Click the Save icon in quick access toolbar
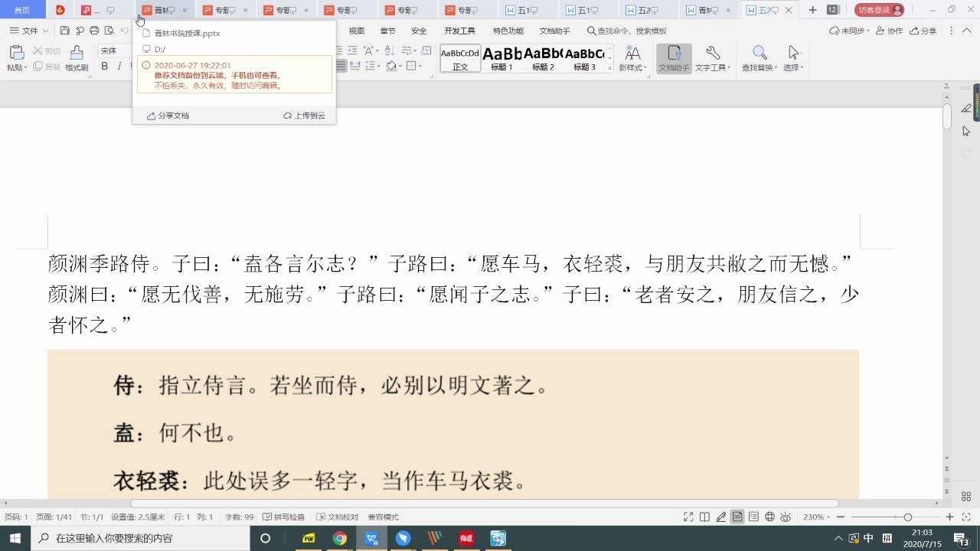The width and height of the screenshot is (980, 551). pyautogui.click(x=64, y=31)
